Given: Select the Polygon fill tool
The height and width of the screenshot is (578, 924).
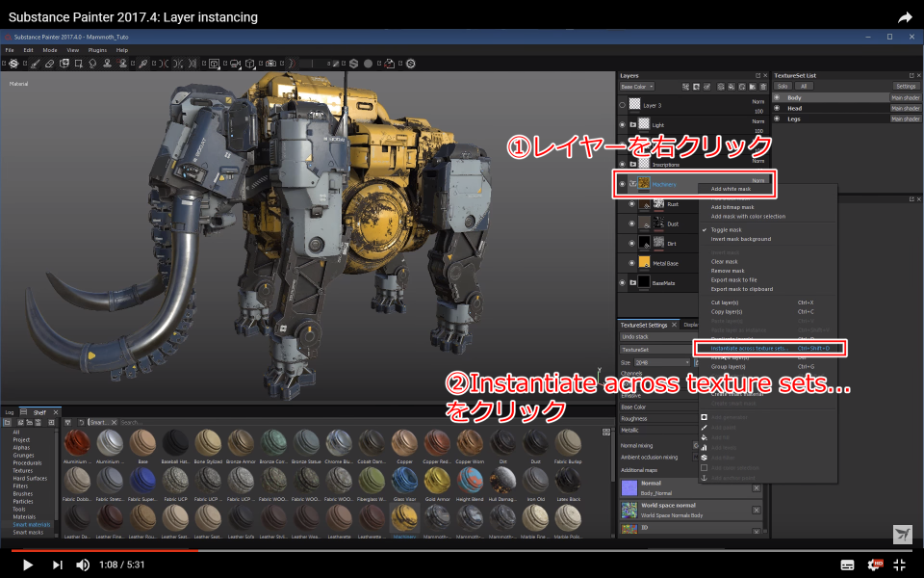Looking at the screenshot, I should (78, 64).
